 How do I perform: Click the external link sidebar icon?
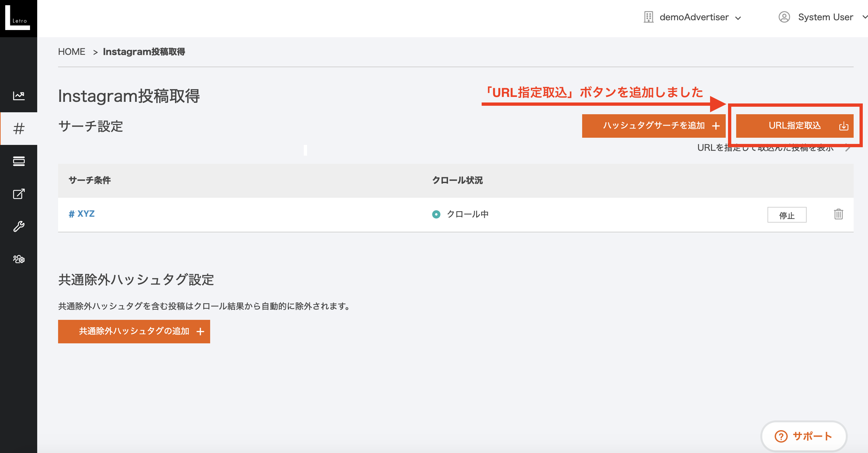click(19, 194)
